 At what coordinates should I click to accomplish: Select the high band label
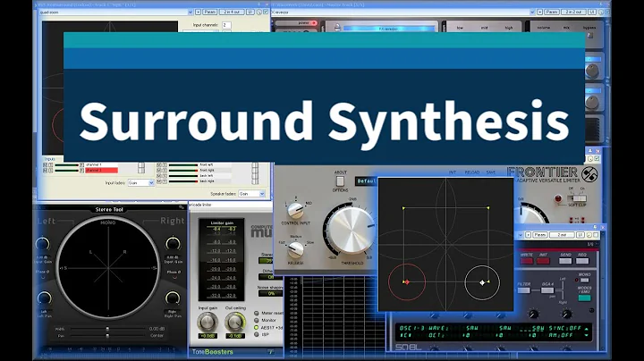(x=509, y=28)
